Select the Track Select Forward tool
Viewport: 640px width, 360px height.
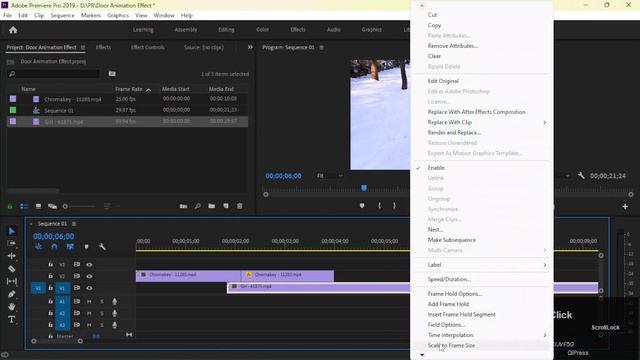tap(12, 243)
